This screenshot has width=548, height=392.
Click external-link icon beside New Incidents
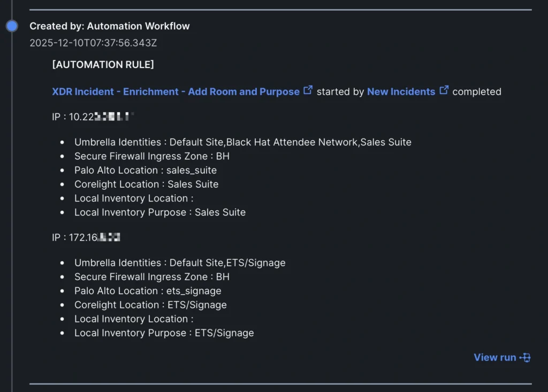pyautogui.click(x=444, y=90)
